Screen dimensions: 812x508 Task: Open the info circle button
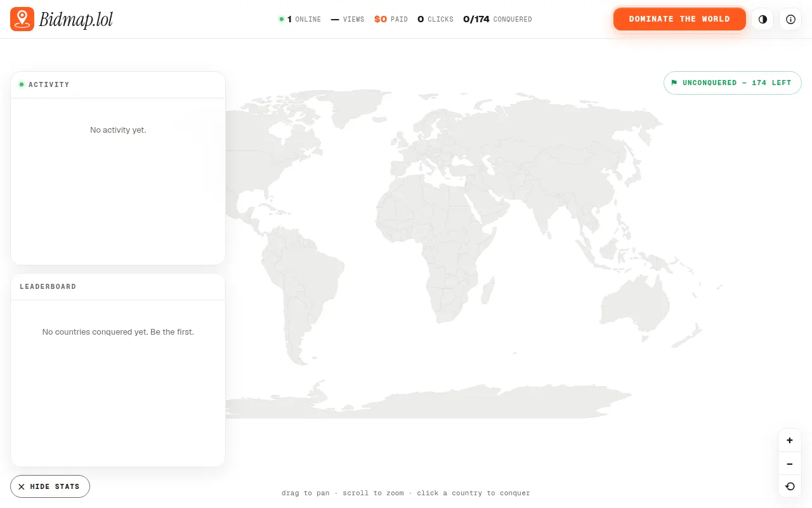pos(790,19)
